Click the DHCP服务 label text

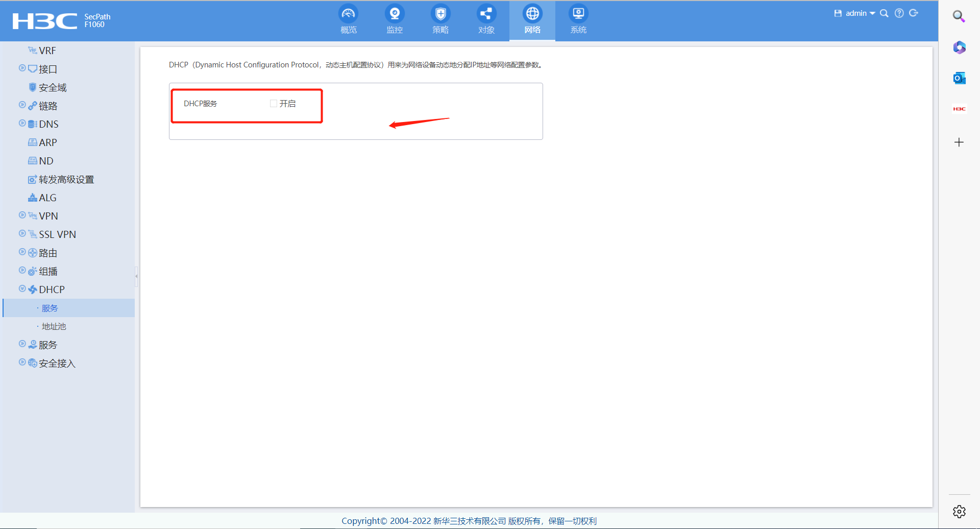pos(200,104)
